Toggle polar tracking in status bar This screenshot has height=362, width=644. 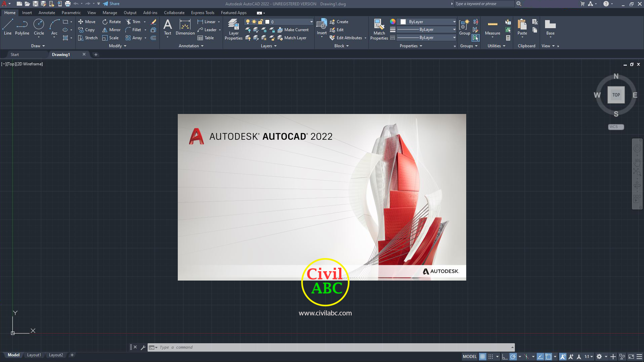pyautogui.click(x=513, y=357)
